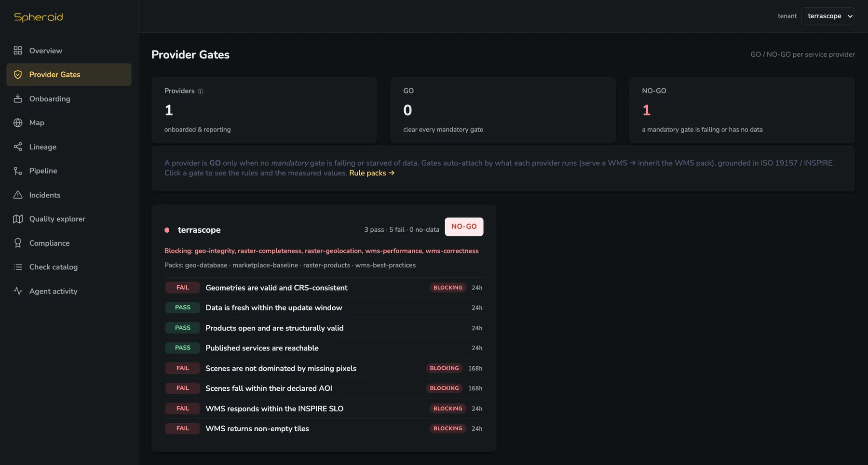Click the GO summary card

[x=503, y=110]
